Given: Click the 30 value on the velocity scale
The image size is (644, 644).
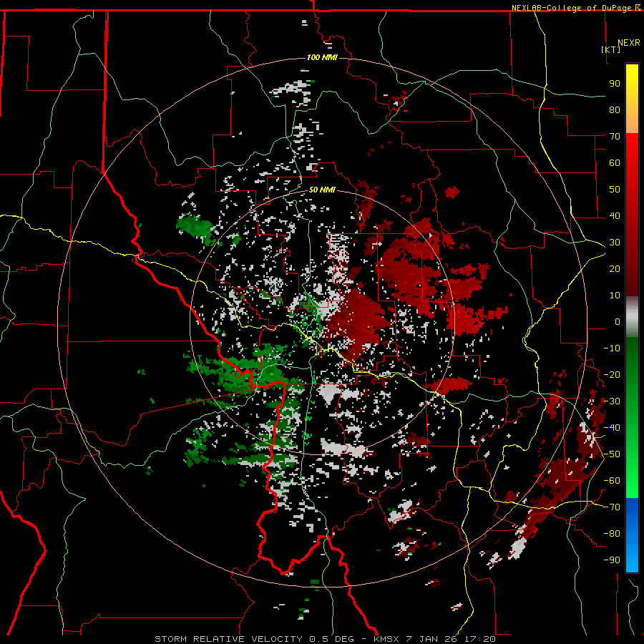Looking at the screenshot, I should [x=615, y=243].
